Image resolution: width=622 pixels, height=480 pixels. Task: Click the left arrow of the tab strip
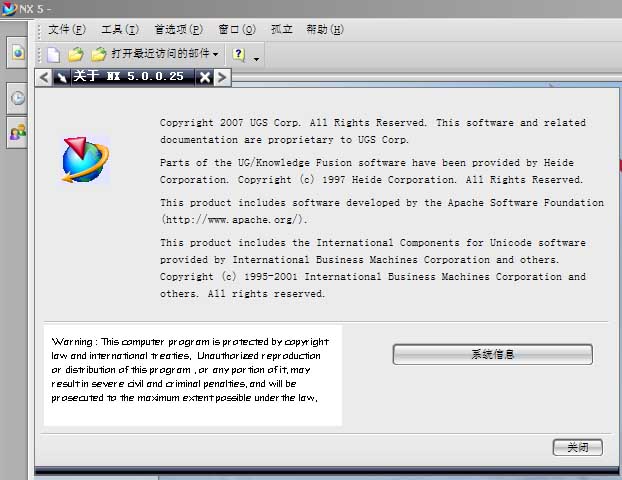44,77
